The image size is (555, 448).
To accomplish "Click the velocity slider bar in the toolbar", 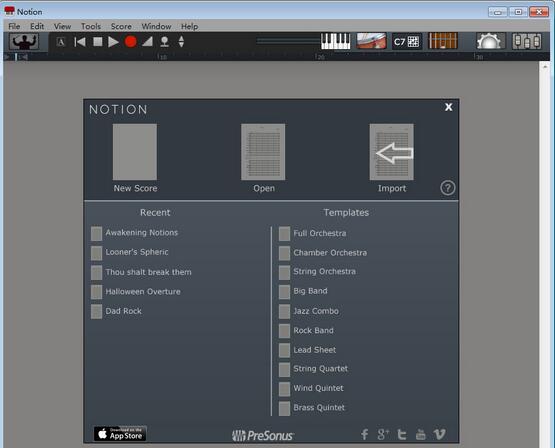I will (288, 41).
